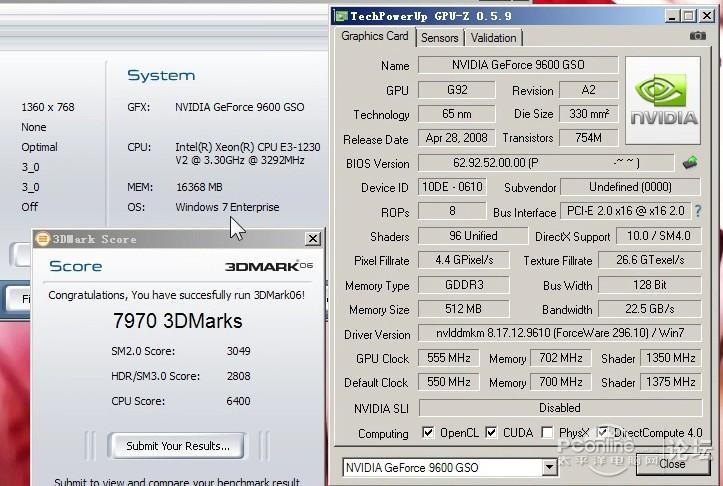Click the Default Clock field 550 MHz
This screenshot has width=723, height=486.
tap(448, 382)
